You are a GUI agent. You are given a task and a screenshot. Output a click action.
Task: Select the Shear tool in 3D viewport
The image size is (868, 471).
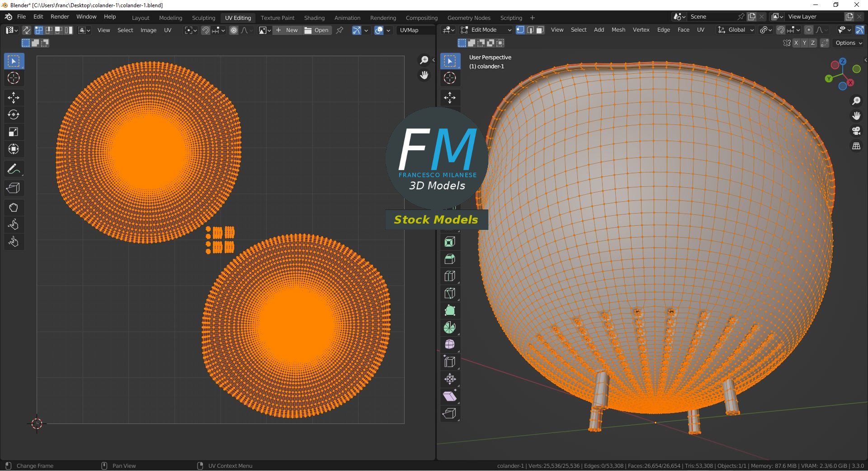coord(450,396)
